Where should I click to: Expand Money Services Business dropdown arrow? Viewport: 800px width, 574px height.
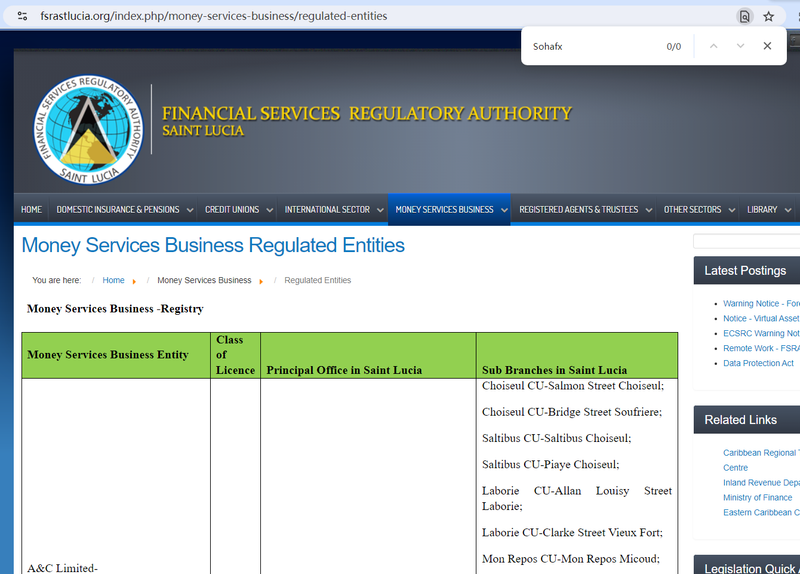[504, 210]
